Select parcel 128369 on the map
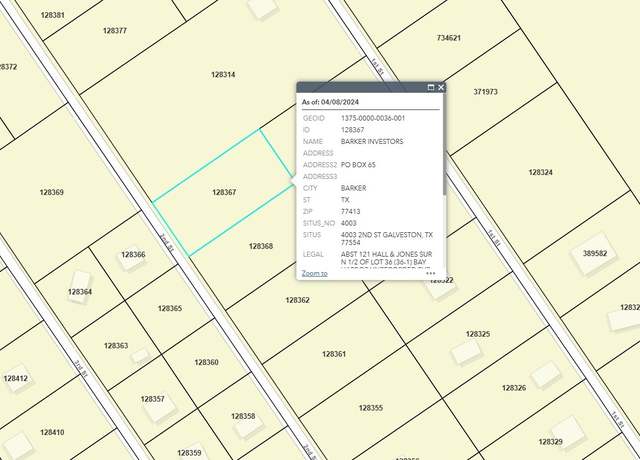 51,192
